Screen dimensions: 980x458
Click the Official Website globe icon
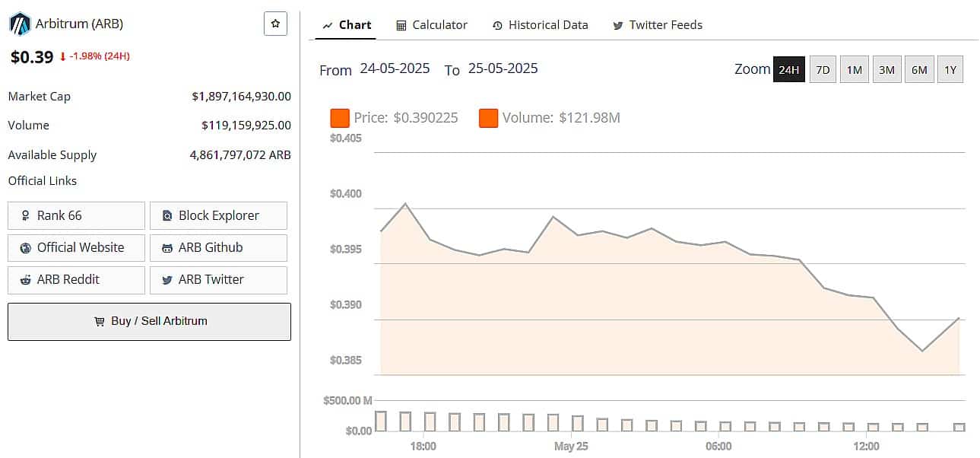click(x=27, y=247)
